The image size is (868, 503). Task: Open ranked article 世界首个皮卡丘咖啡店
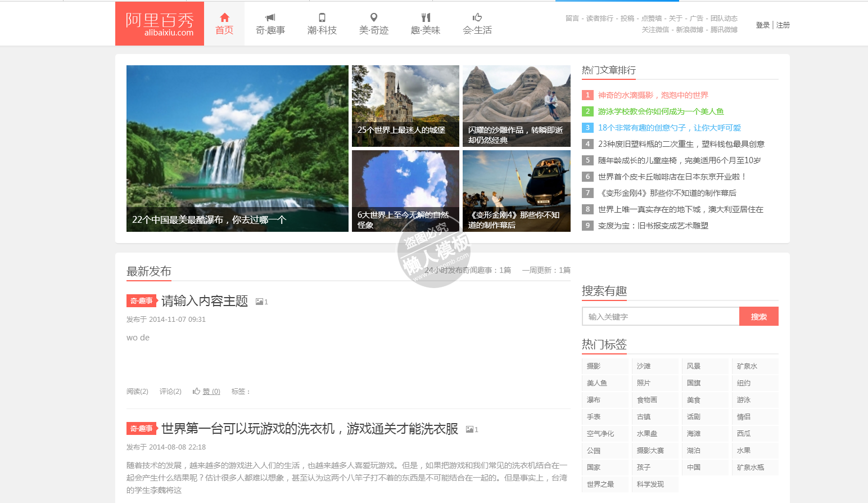[672, 177]
